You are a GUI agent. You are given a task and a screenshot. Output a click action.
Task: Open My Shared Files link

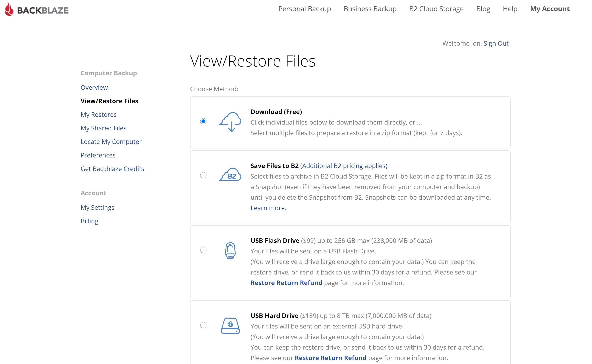[x=104, y=128]
